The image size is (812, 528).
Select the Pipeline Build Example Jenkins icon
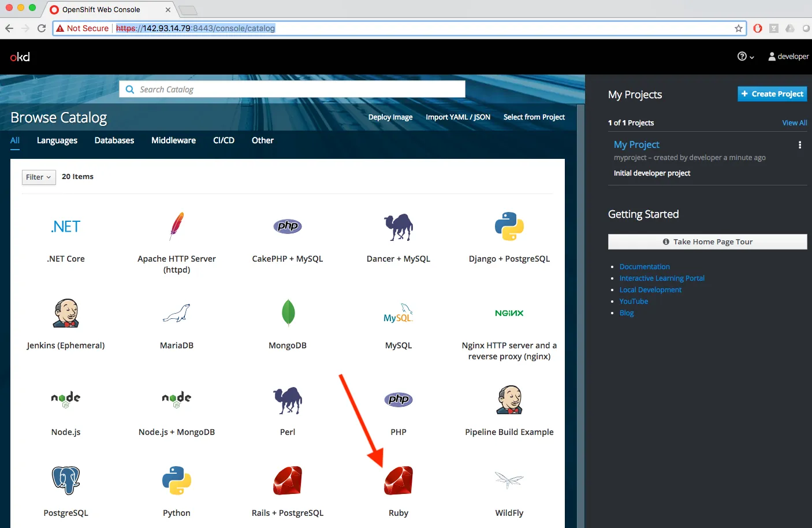[509, 400]
